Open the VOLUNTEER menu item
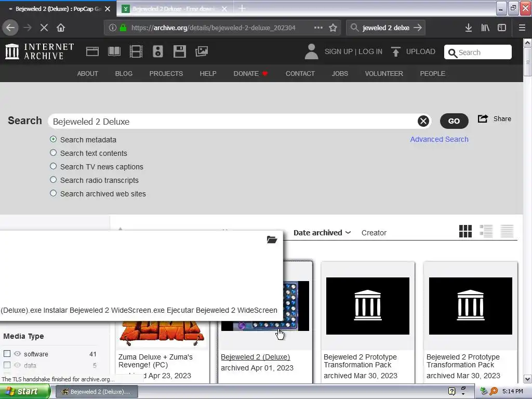The width and height of the screenshot is (532, 399). point(384,74)
